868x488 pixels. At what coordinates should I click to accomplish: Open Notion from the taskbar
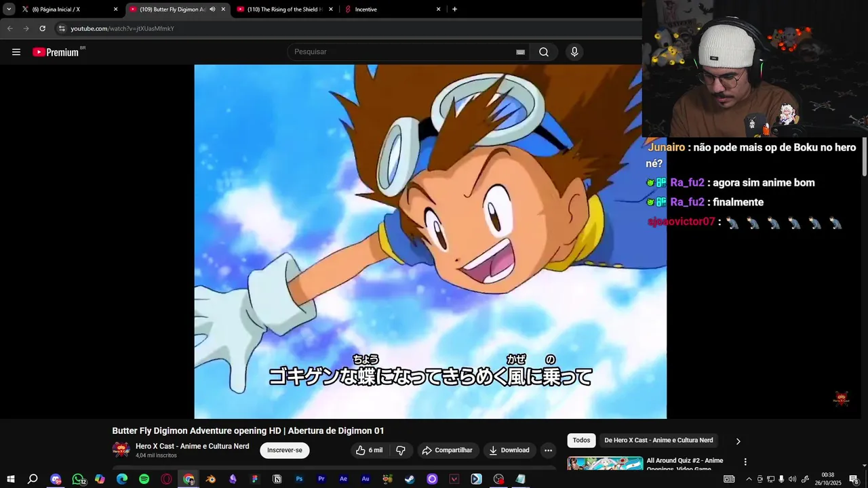(x=277, y=479)
